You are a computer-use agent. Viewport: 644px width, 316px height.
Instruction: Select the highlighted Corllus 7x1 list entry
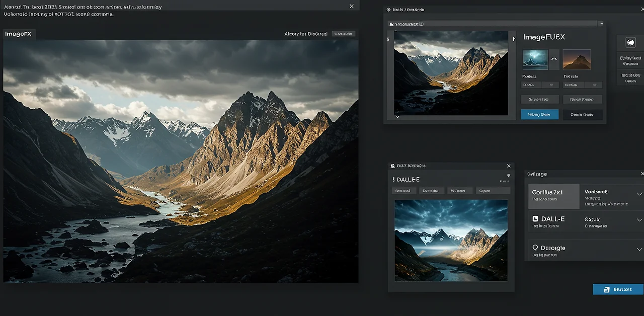coord(554,196)
